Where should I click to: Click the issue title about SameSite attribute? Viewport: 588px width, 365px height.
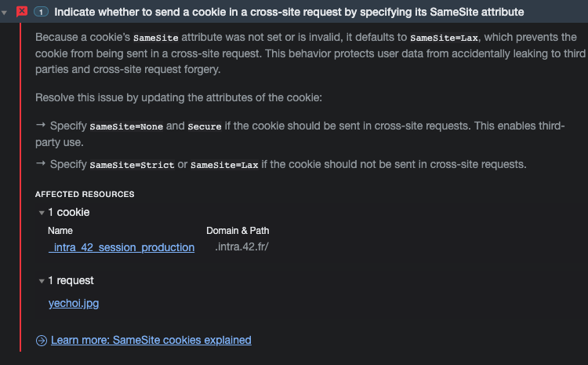[x=289, y=12]
